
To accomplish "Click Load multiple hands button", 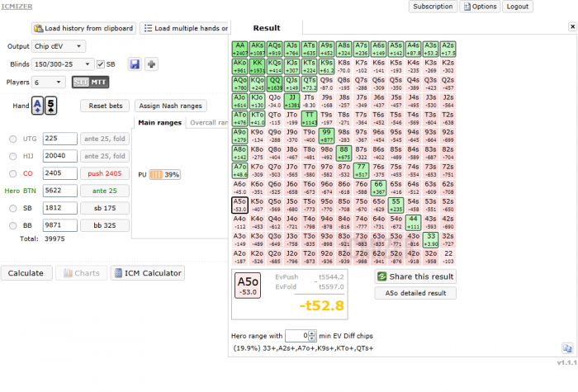I will click(x=186, y=28).
